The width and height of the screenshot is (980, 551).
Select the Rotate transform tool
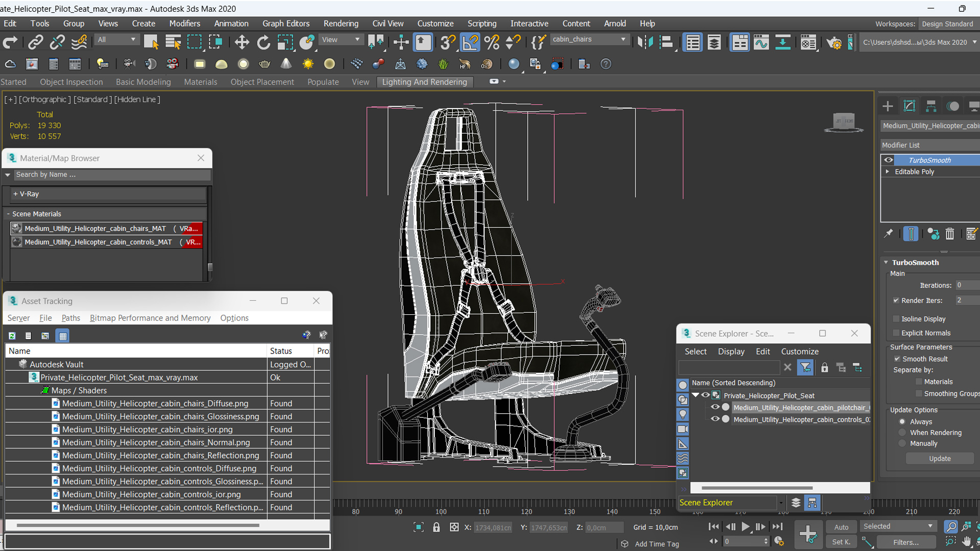coord(263,42)
